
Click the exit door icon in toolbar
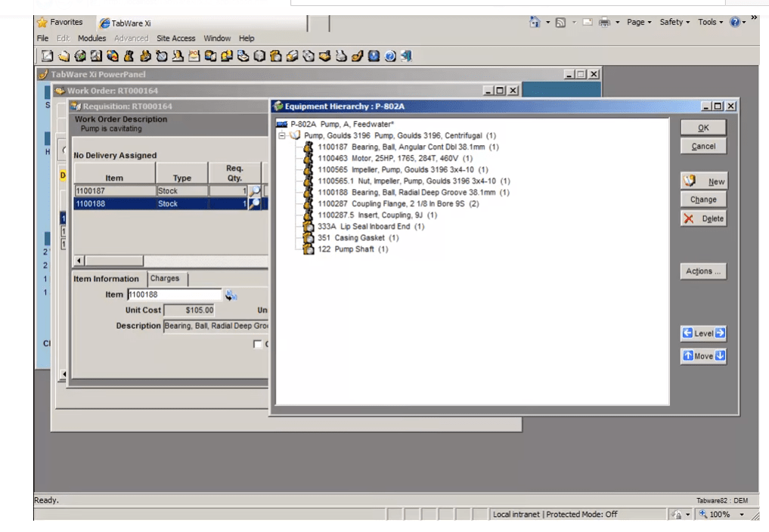(x=406, y=56)
